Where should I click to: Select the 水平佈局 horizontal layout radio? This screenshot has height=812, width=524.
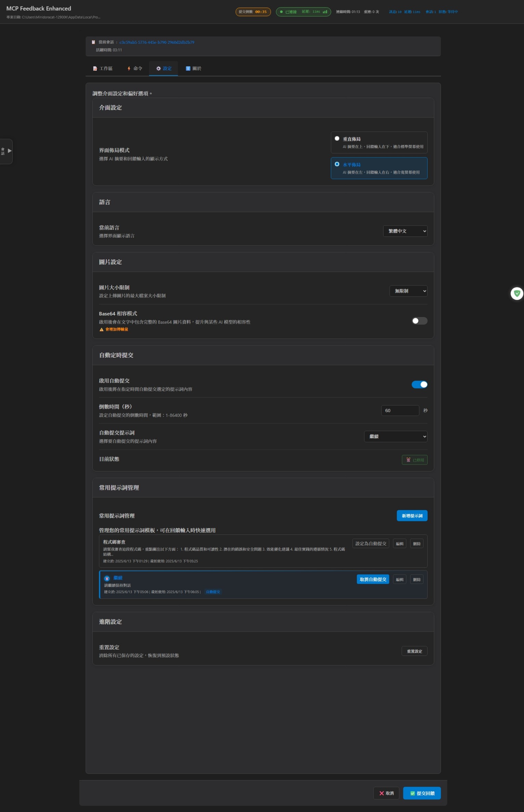(x=337, y=164)
